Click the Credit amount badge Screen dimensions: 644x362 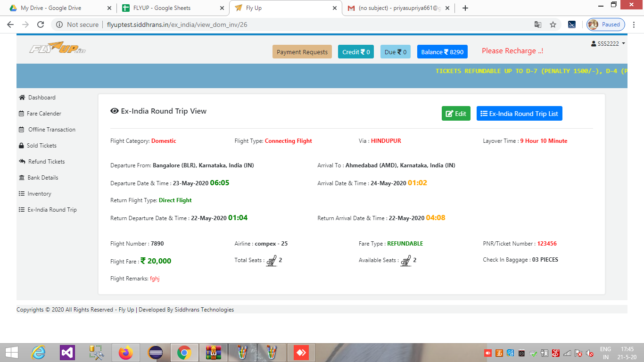pyautogui.click(x=356, y=52)
